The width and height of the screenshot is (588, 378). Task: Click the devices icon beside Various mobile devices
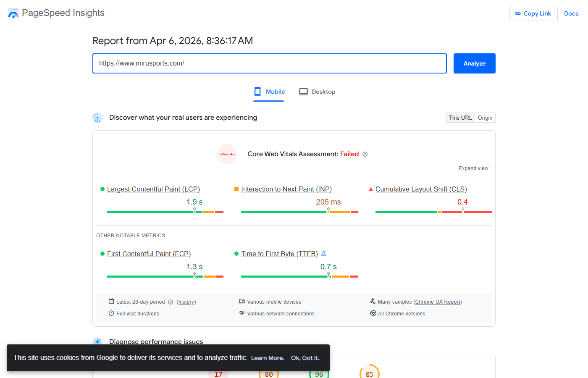tap(242, 301)
